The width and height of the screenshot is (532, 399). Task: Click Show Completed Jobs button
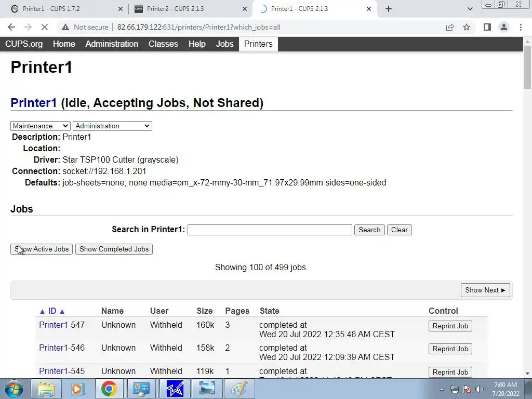point(114,249)
